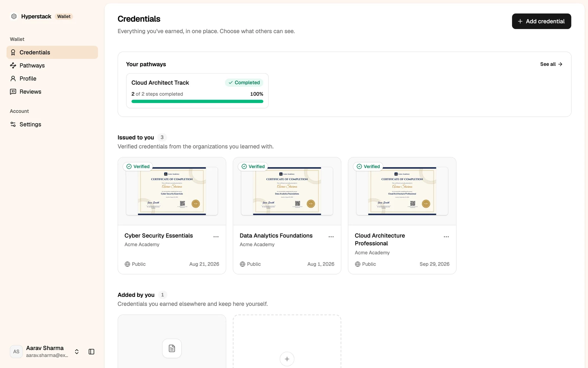
Task: Expand the Aarav Sharma account switcher
Action: click(77, 351)
